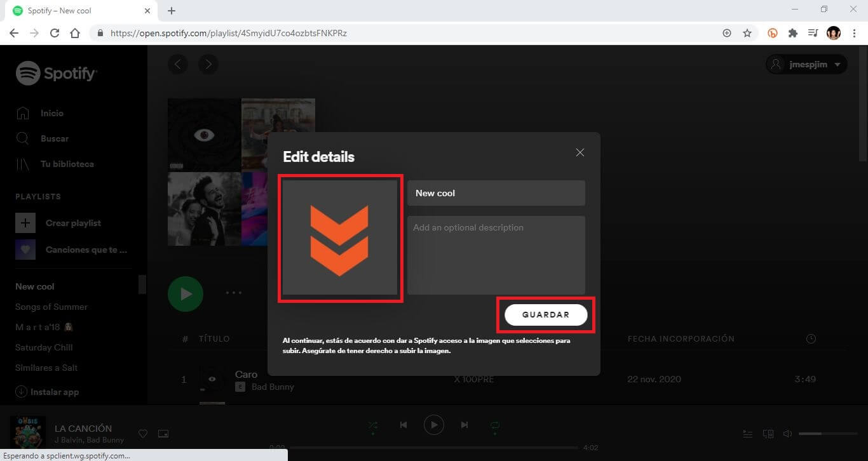Screen dimensions: 868x461
Task: Bookmark this page with star icon
Action: pyautogui.click(x=747, y=33)
